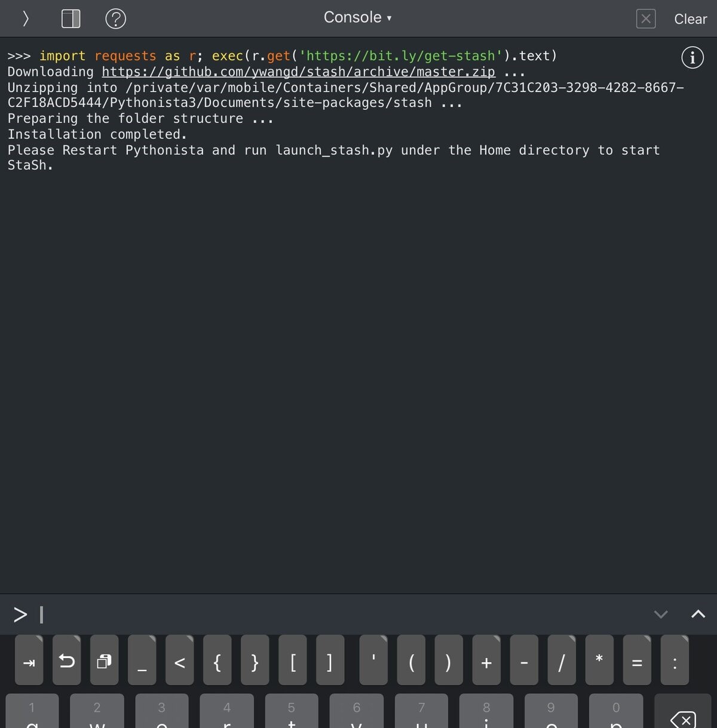717x728 pixels.
Task: Tap the up chevron near the input bar
Action: click(x=698, y=614)
